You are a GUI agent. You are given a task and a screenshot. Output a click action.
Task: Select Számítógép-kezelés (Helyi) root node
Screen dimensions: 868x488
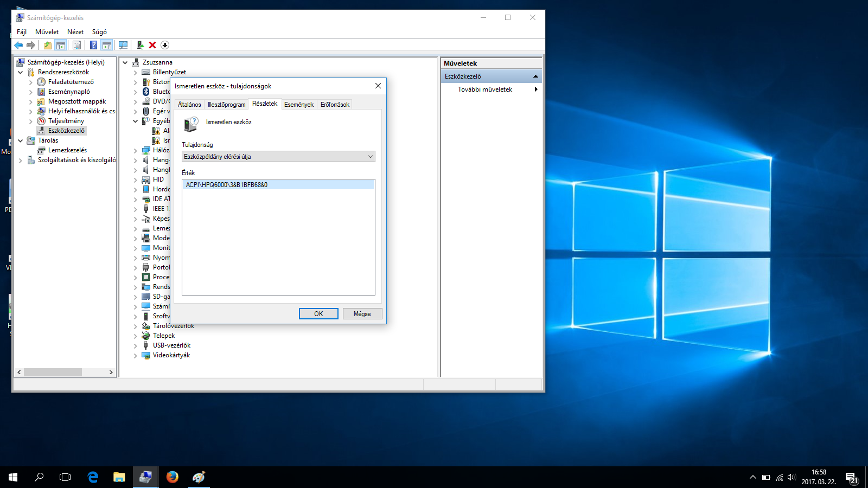pyautogui.click(x=66, y=62)
